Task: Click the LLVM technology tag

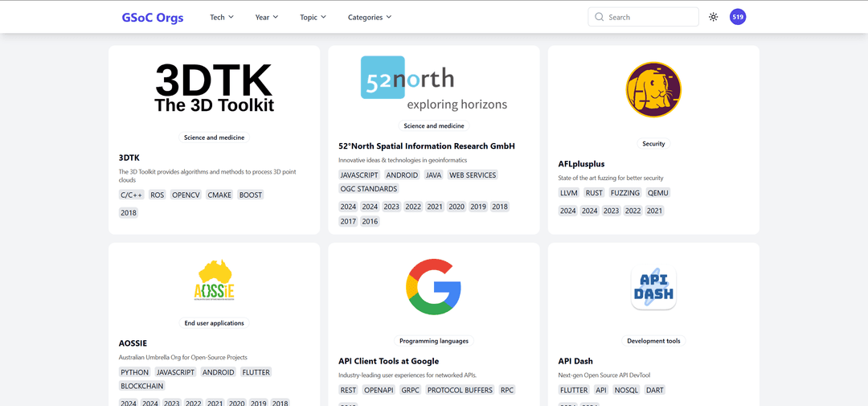Action: pyautogui.click(x=568, y=193)
